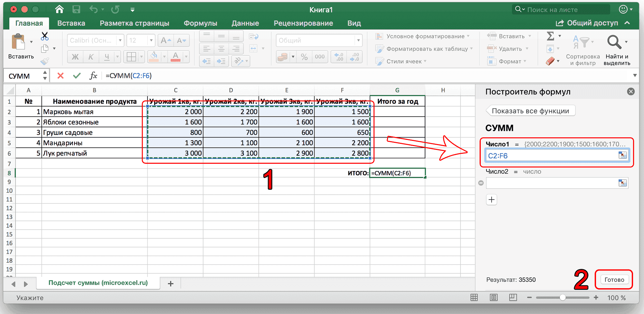
Task: Open the Общий number format dropdown
Action: pos(358,40)
